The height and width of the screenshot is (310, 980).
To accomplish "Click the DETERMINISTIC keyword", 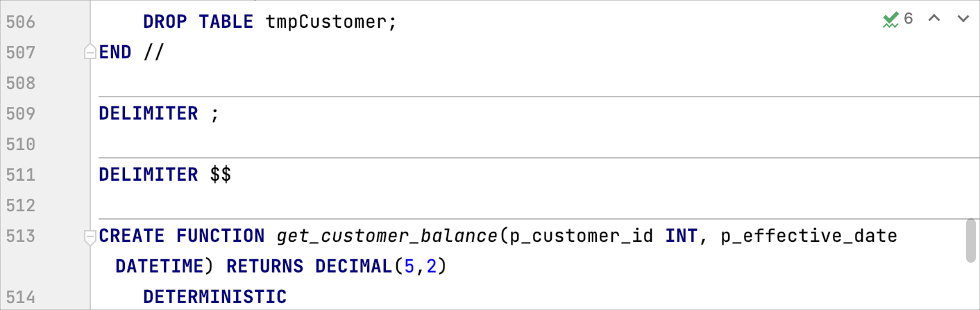I will [214, 297].
